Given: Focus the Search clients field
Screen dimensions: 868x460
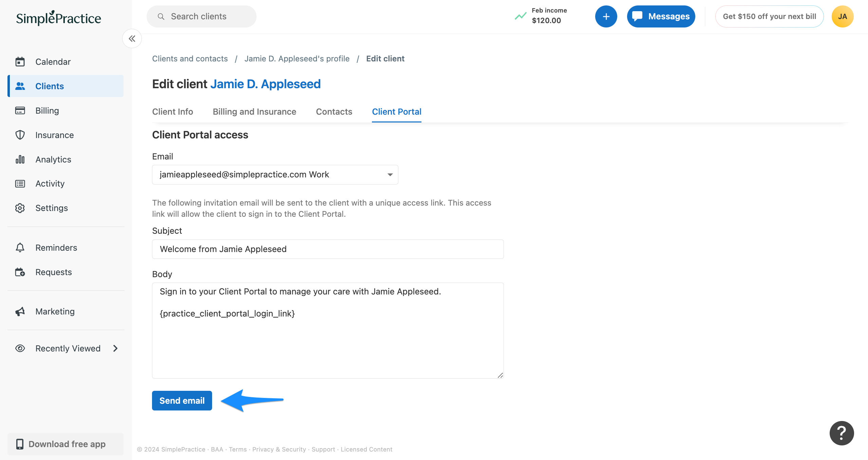Looking at the screenshot, I should (x=202, y=16).
